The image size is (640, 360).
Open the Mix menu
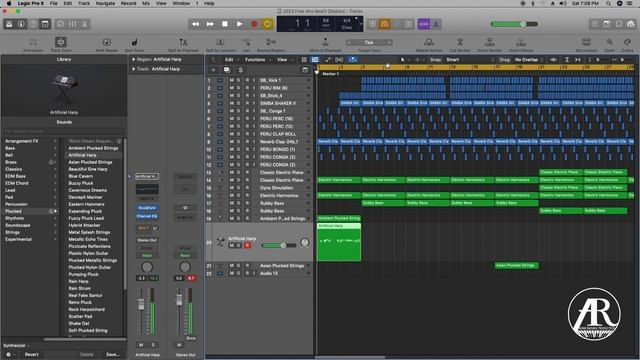[146, 3]
